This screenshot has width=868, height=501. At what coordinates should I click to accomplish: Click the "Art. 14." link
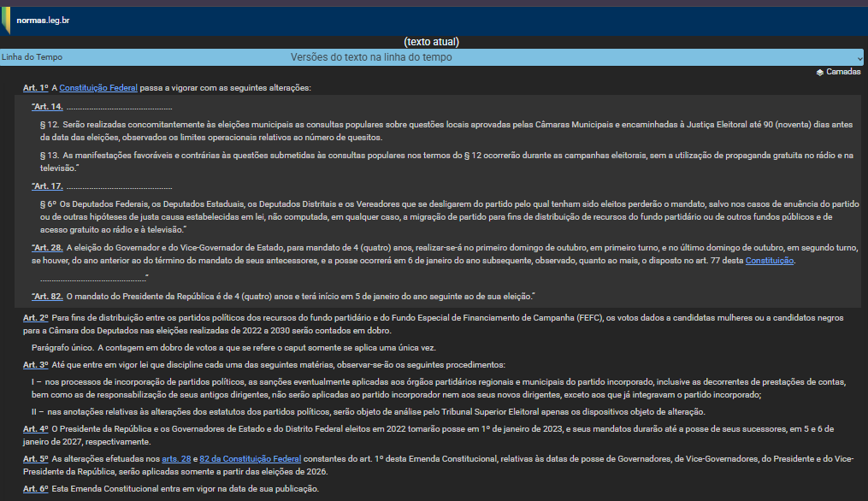tap(48, 107)
